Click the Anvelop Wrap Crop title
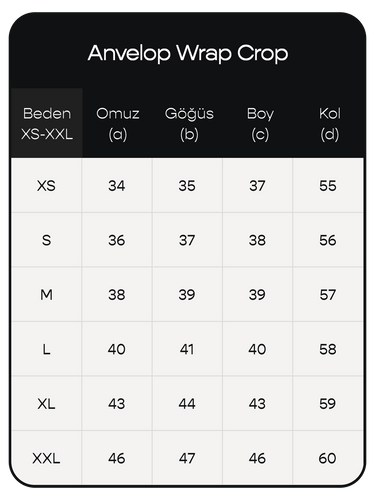Screen dimensions: 375x500 (x=188, y=53)
